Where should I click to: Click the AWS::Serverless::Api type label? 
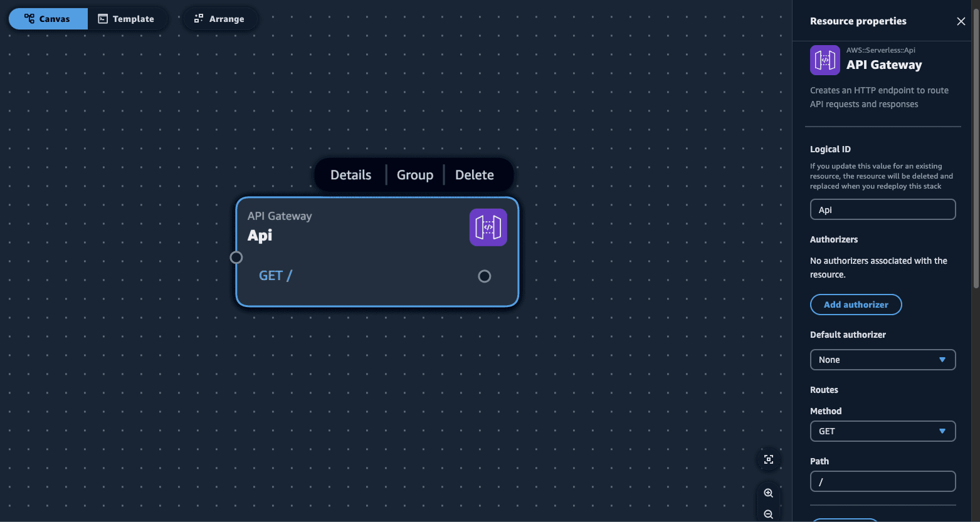881,50
